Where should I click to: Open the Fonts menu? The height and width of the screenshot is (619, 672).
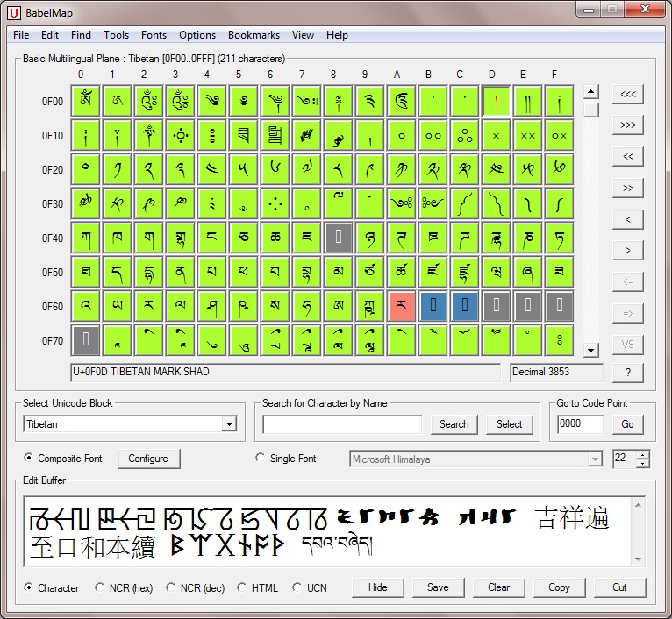tap(154, 35)
